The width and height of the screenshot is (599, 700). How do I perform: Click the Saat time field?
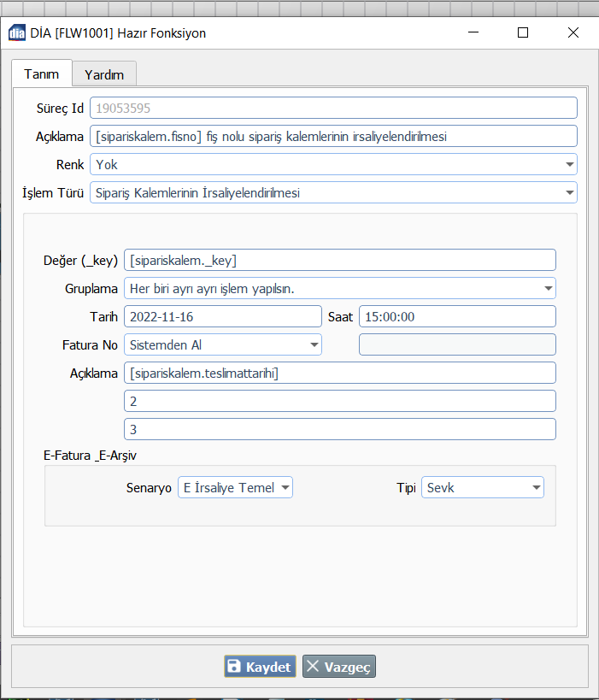click(457, 316)
